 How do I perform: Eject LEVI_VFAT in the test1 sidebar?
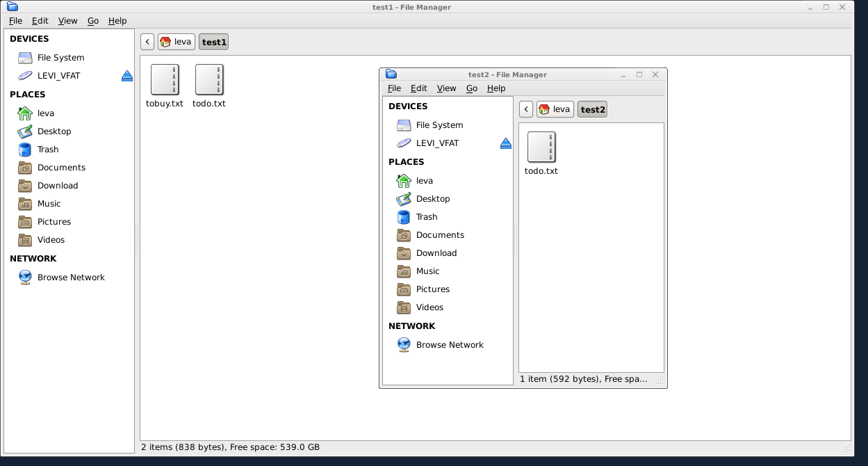[x=126, y=76]
